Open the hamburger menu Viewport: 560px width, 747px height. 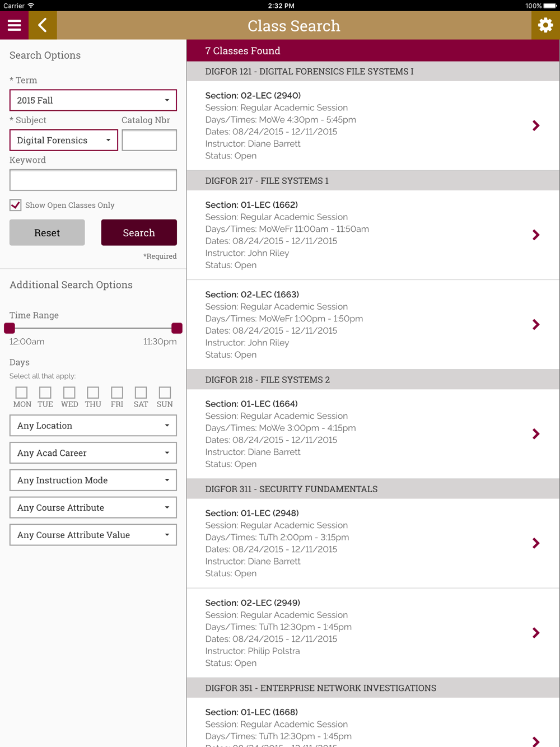(14, 25)
